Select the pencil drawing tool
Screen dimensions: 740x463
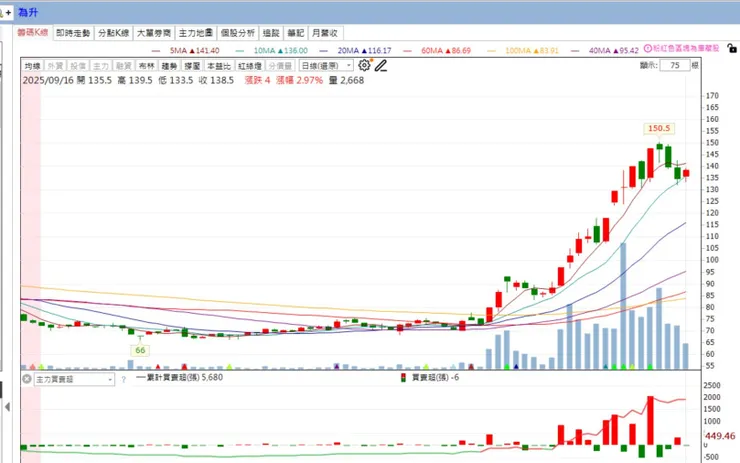point(381,66)
